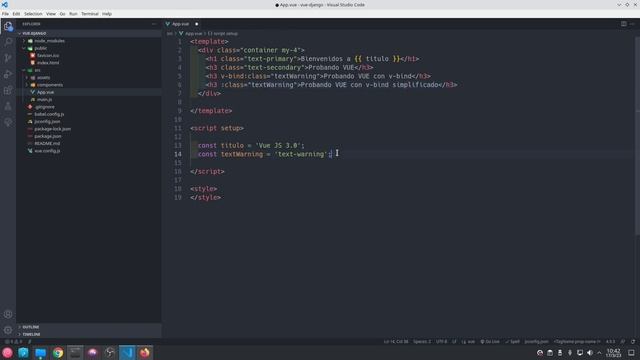Open the Terminal menu
640x360 pixels.
pyautogui.click(x=90, y=14)
